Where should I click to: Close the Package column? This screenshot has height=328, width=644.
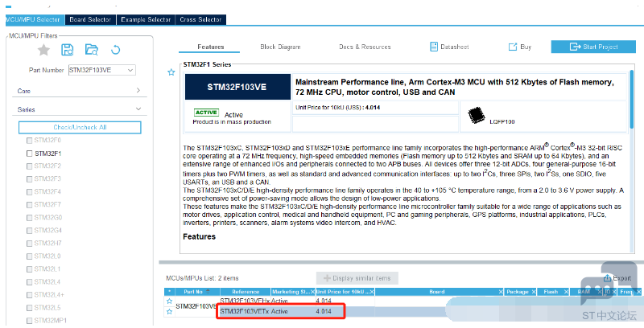[x=534, y=292]
